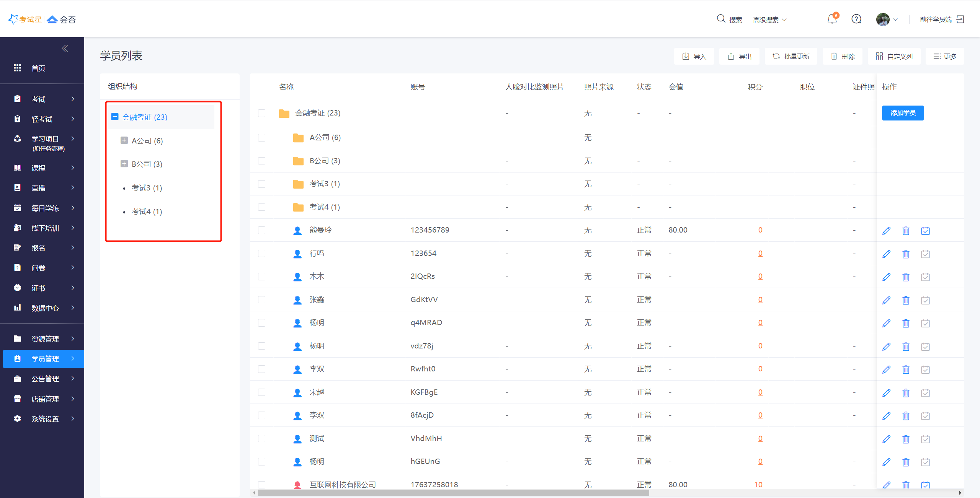The image size is (980, 498).
Task: Click the notification bell icon
Action: (x=832, y=19)
